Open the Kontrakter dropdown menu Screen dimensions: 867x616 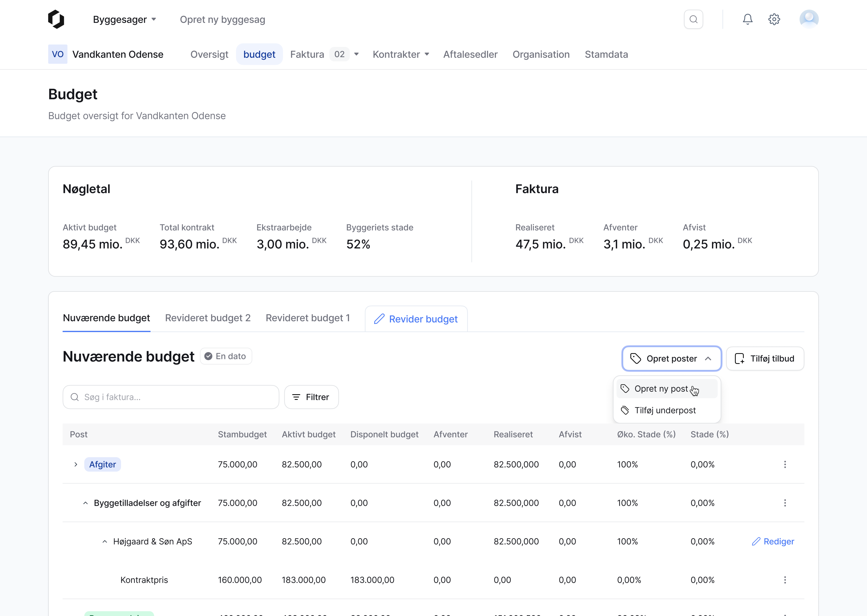401,54
